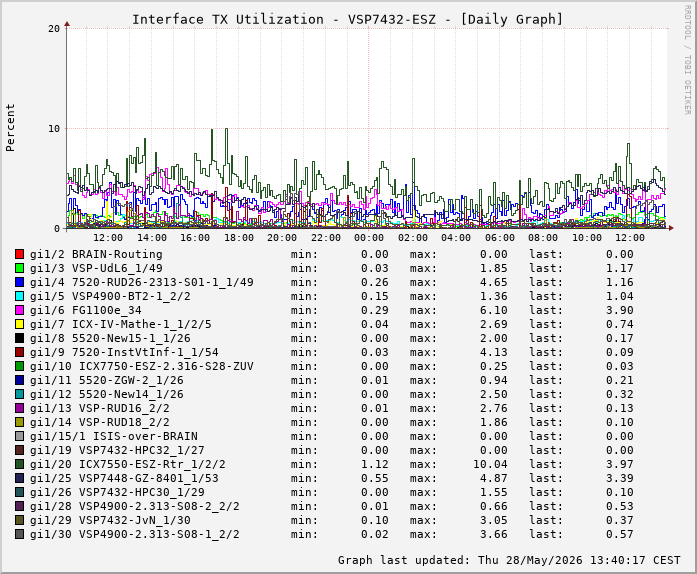Click the legend label gi1/9 7520-InstVtInf-1_1/54
Image resolution: width=697 pixels, height=574 pixels.
[124, 352]
